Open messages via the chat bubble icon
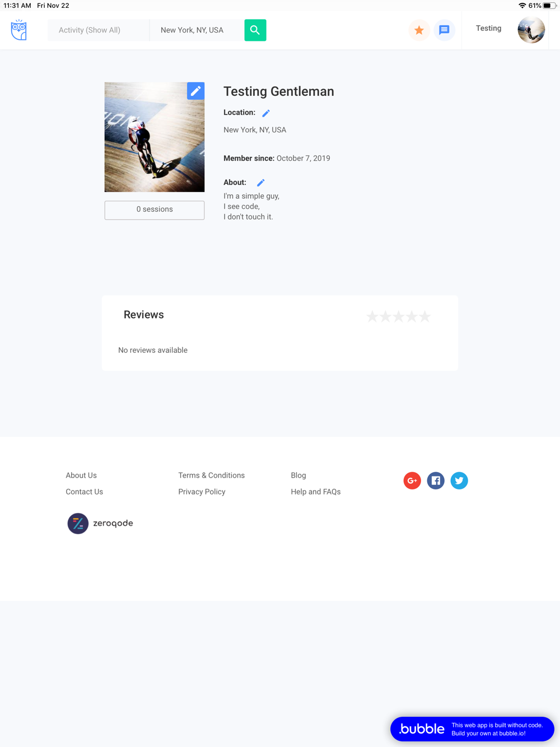The image size is (560, 747). (x=444, y=30)
